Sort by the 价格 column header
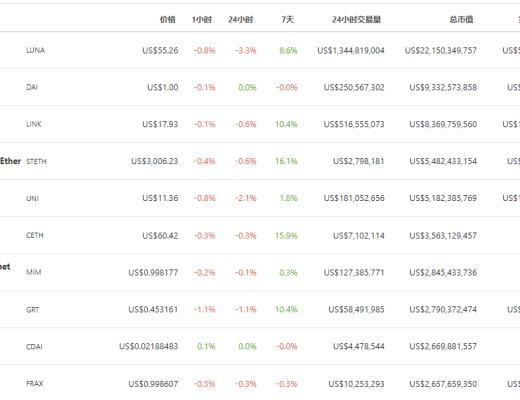 coord(167,20)
